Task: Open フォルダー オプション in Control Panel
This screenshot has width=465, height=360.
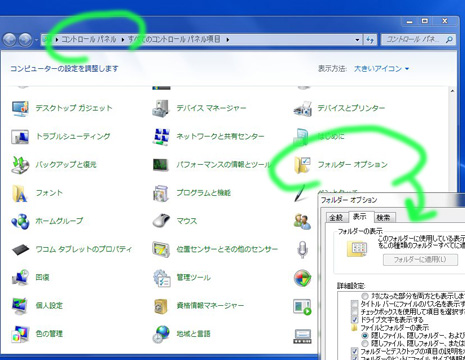Action: point(340,164)
